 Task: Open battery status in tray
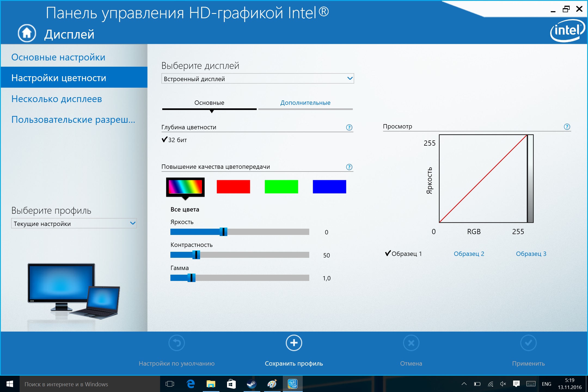[x=477, y=384]
